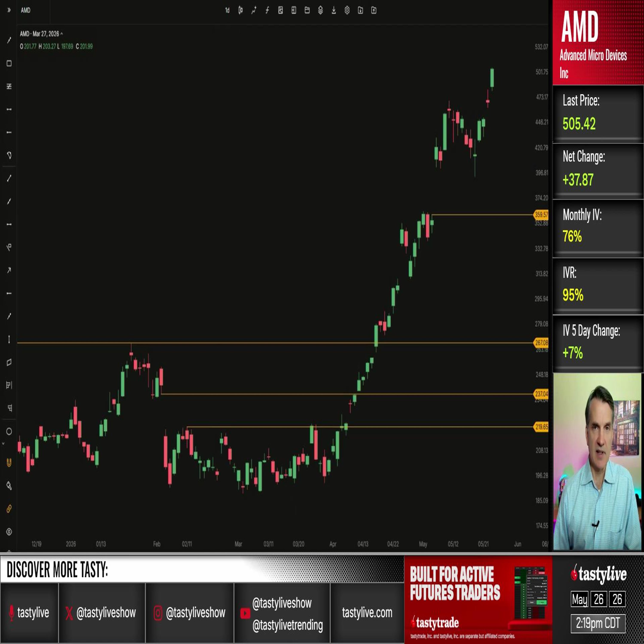
Task: Click the IVR 95% value
Action: click(573, 295)
